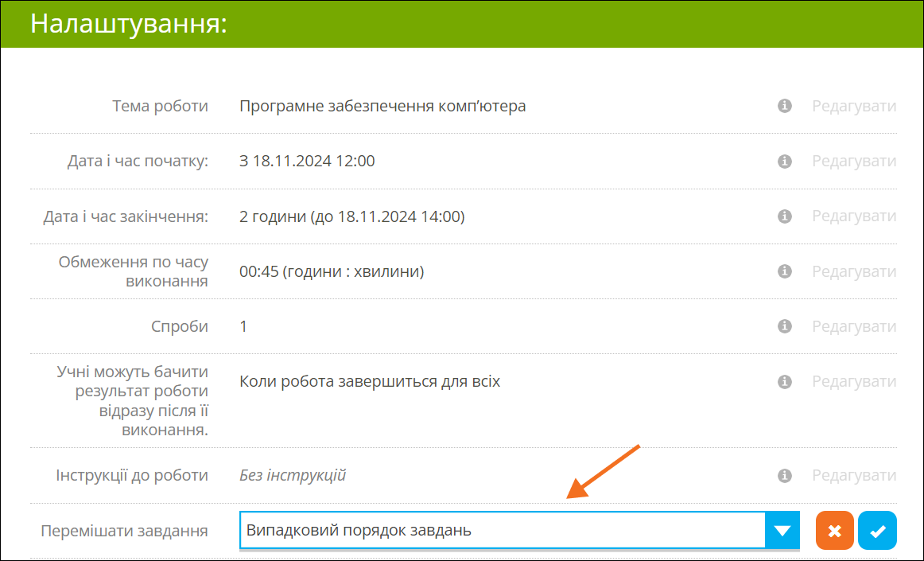Click Редагувати for Коли робота завершиться для всіх

point(853,382)
